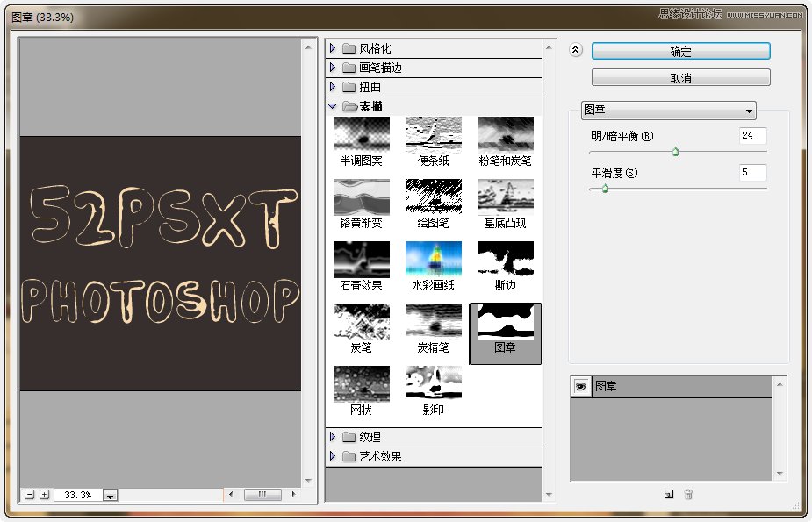
Task: Select the 炭笔 filter thumbnail
Action: pyautogui.click(x=362, y=322)
